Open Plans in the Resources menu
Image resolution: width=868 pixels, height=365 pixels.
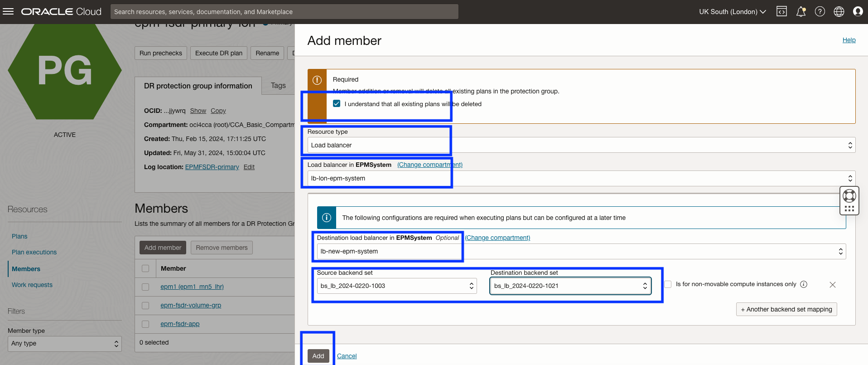point(19,236)
